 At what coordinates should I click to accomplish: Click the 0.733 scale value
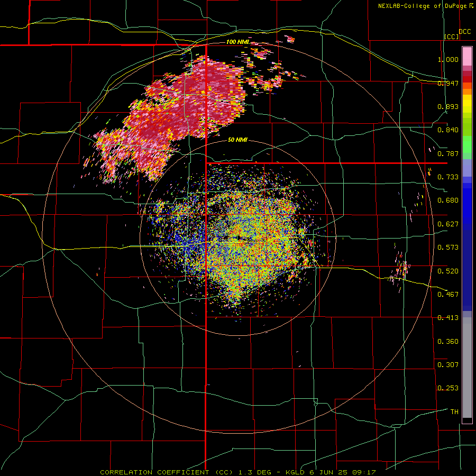tap(448, 177)
